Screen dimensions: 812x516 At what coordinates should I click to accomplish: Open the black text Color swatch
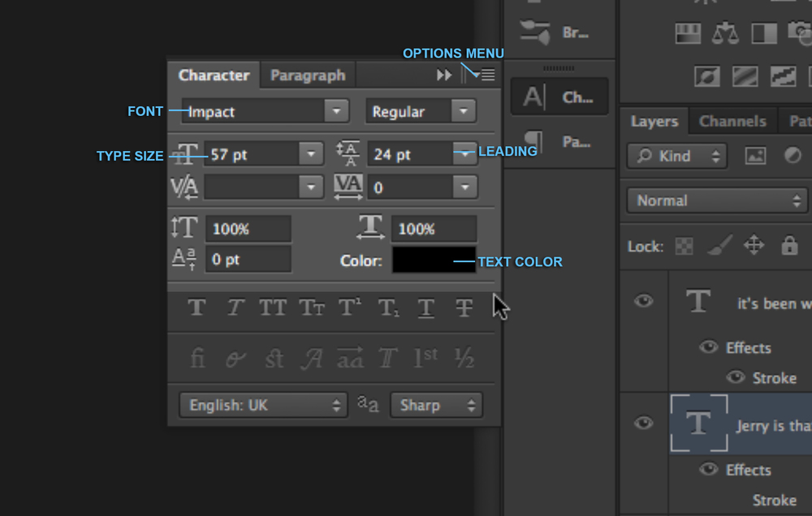pos(434,260)
